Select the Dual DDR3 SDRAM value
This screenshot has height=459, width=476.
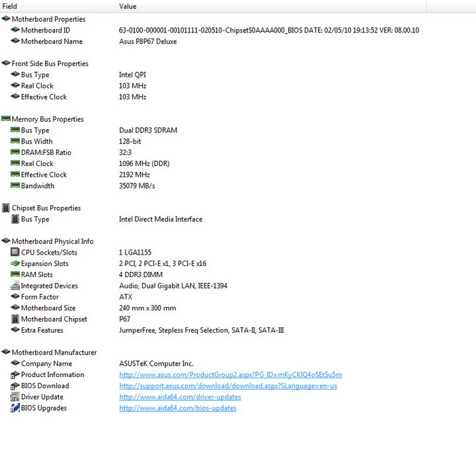pyautogui.click(x=148, y=130)
